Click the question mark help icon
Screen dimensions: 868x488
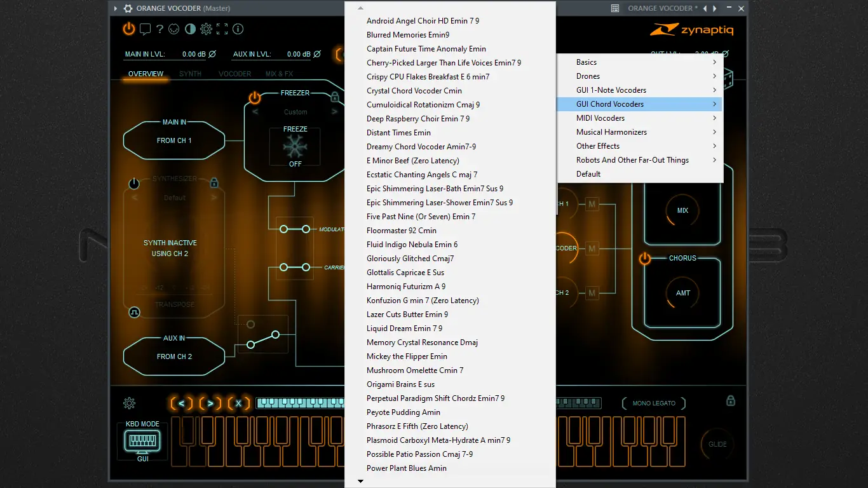159,29
